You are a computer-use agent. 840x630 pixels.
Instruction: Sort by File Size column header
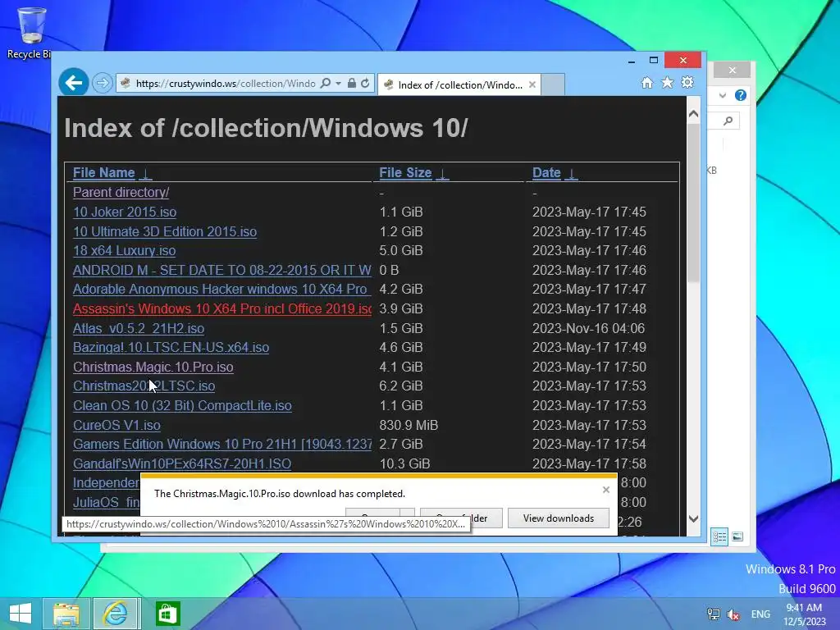[x=405, y=172]
